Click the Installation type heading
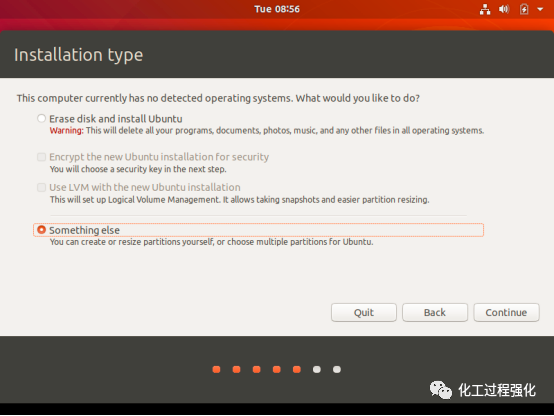 [78, 55]
